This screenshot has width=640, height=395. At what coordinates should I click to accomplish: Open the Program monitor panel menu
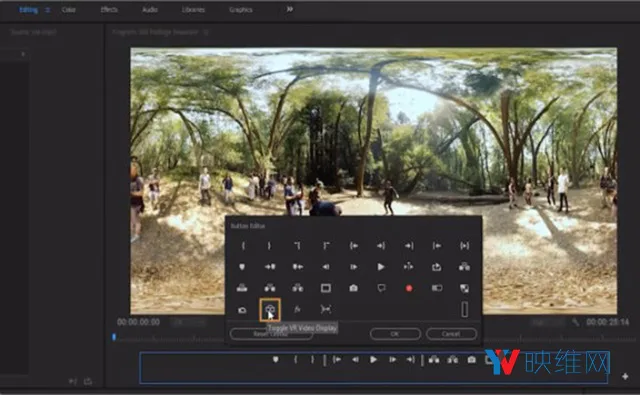tap(206, 32)
